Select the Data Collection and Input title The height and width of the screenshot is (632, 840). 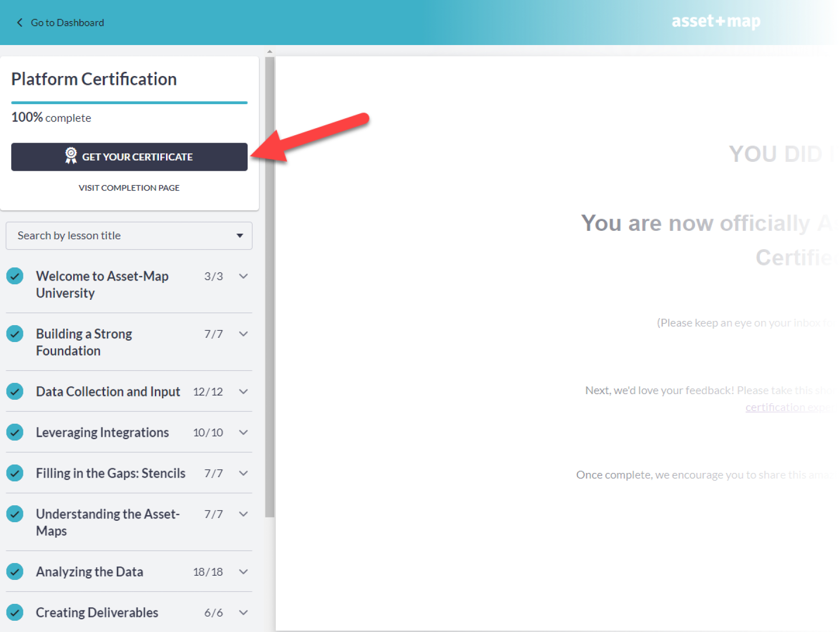[108, 391]
